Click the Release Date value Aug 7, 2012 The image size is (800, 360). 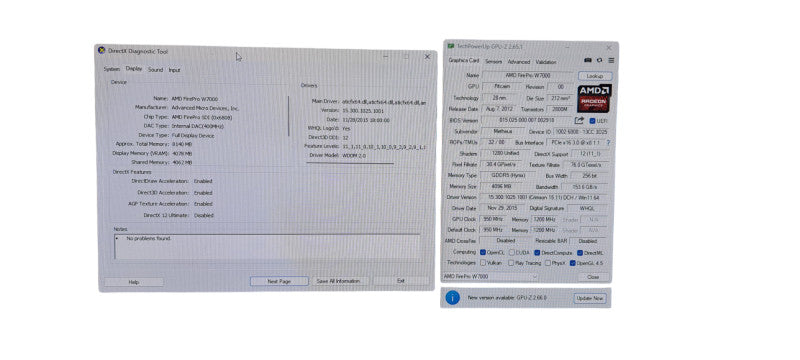click(499, 109)
